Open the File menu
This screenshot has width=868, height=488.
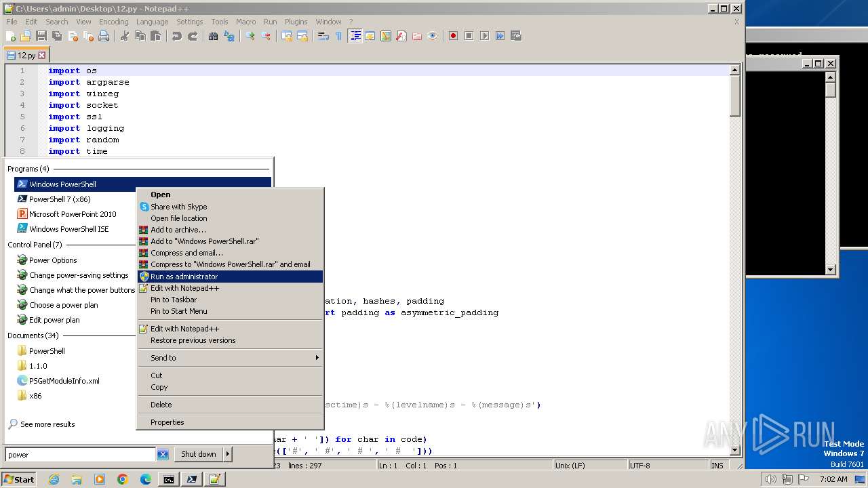[12, 22]
